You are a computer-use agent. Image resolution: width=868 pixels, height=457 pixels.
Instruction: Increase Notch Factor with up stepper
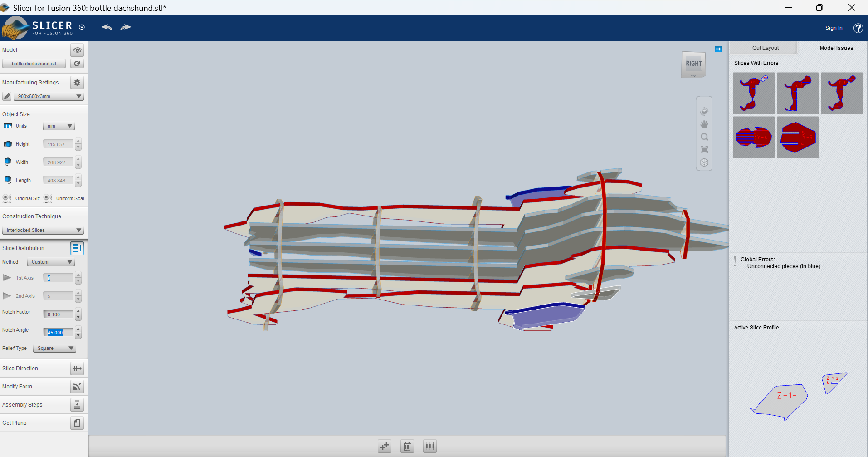click(x=78, y=311)
